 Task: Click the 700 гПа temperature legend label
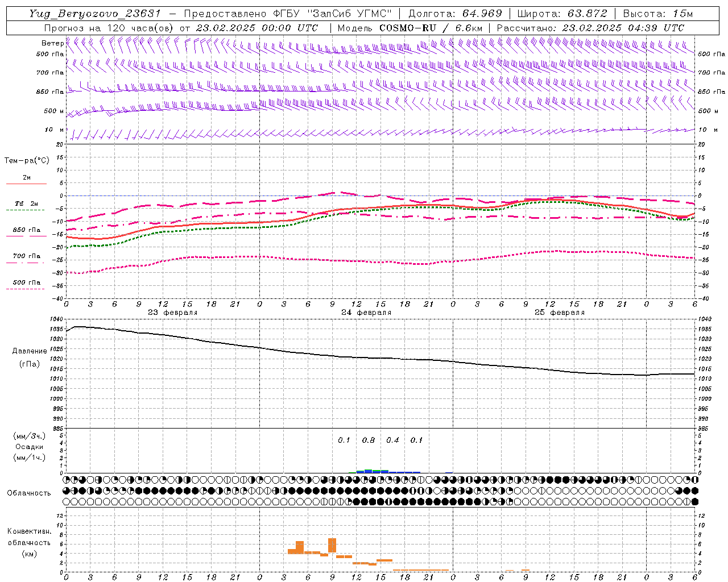pyautogui.click(x=27, y=256)
